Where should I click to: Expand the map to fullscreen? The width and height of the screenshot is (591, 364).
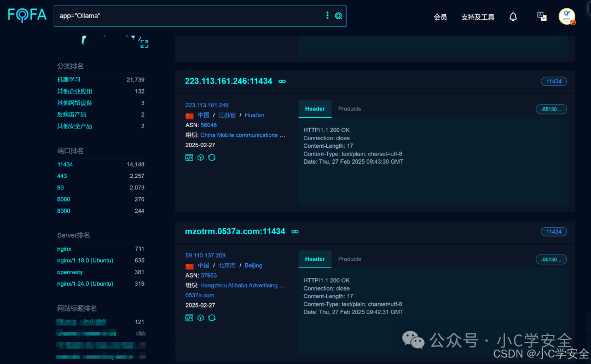pyautogui.click(x=144, y=44)
